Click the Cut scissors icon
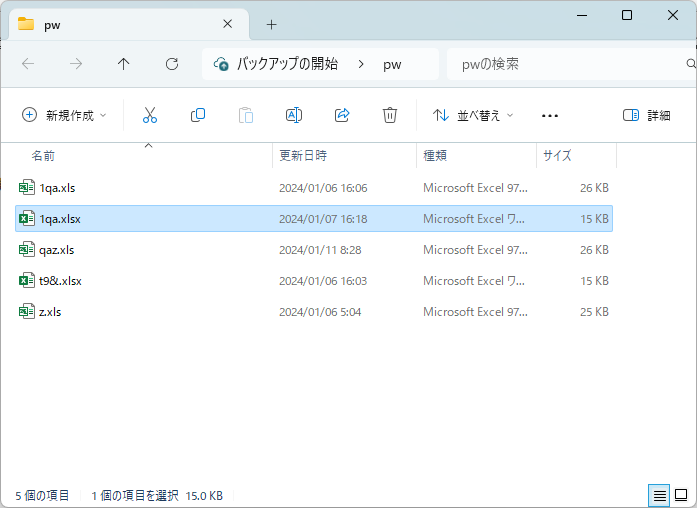The width and height of the screenshot is (697, 508). pos(150,115)
